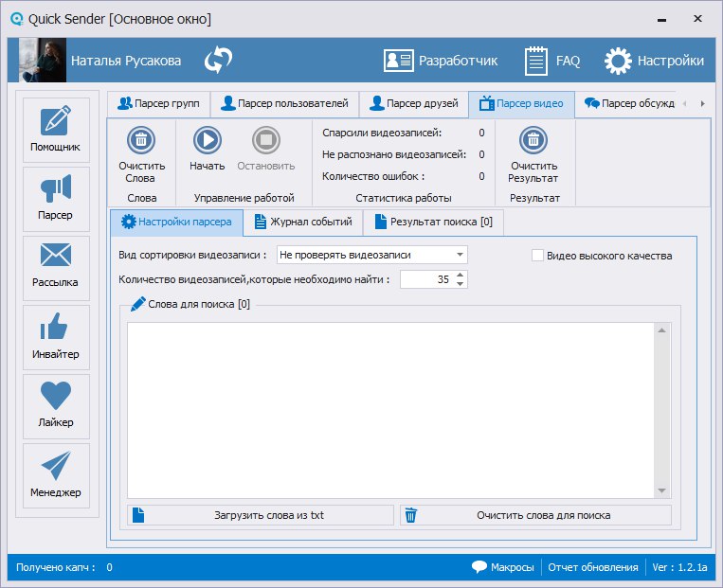Click Очистить Слова trash icon
Screen dimensions: 723x588
pyautogui.click(x=141, y=139)
